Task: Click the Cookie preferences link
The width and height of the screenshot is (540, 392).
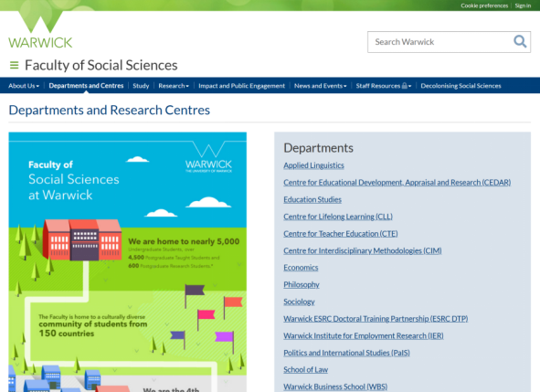Action: tap(484, 5)
